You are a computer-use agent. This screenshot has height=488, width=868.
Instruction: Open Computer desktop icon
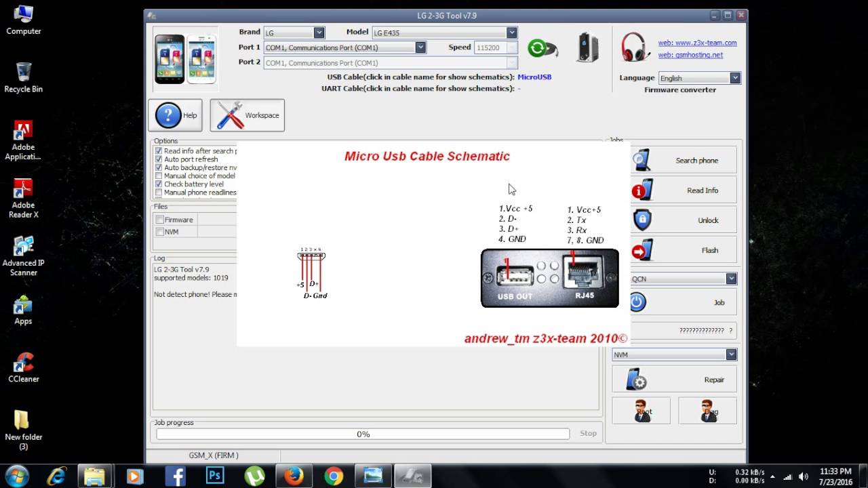(24, 20)
